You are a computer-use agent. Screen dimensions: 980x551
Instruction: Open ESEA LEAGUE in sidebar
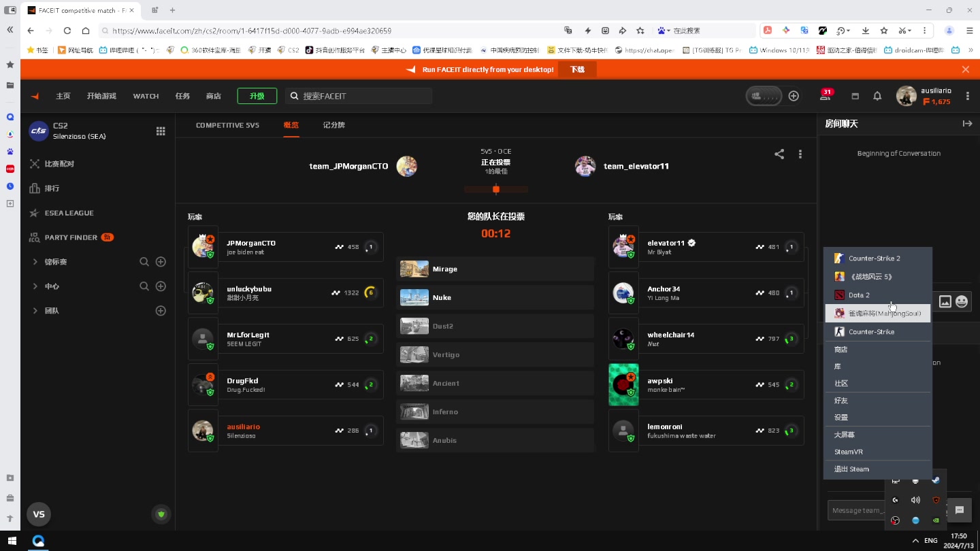[x=61, y=213]
